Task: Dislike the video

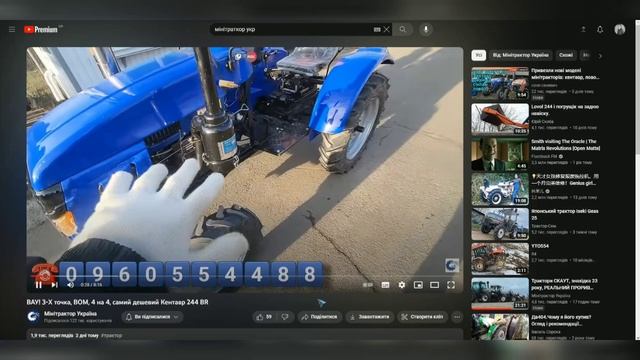Action: [285, 317]
